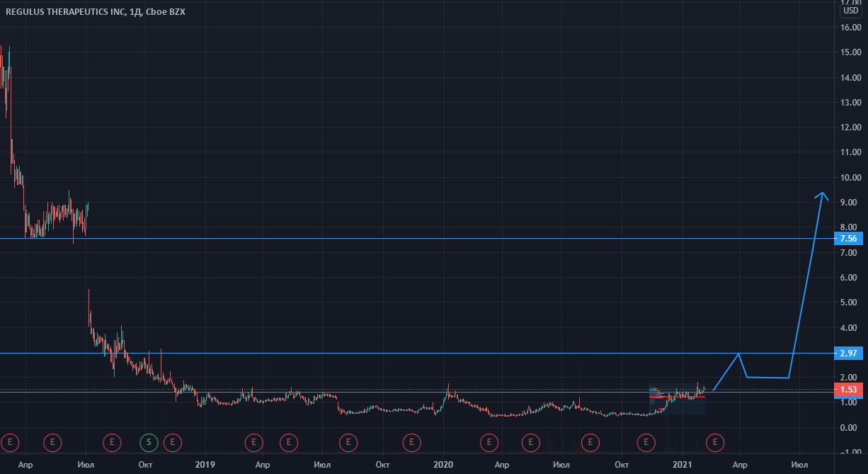The height and width of the screenshot is (474, 868).
Task: Click the 2021 year label on time axis
Action: point(681,465)
